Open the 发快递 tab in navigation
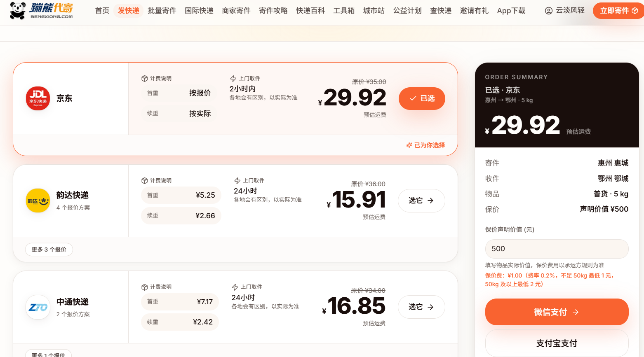644x357 pixels. (x=128, y=11)
